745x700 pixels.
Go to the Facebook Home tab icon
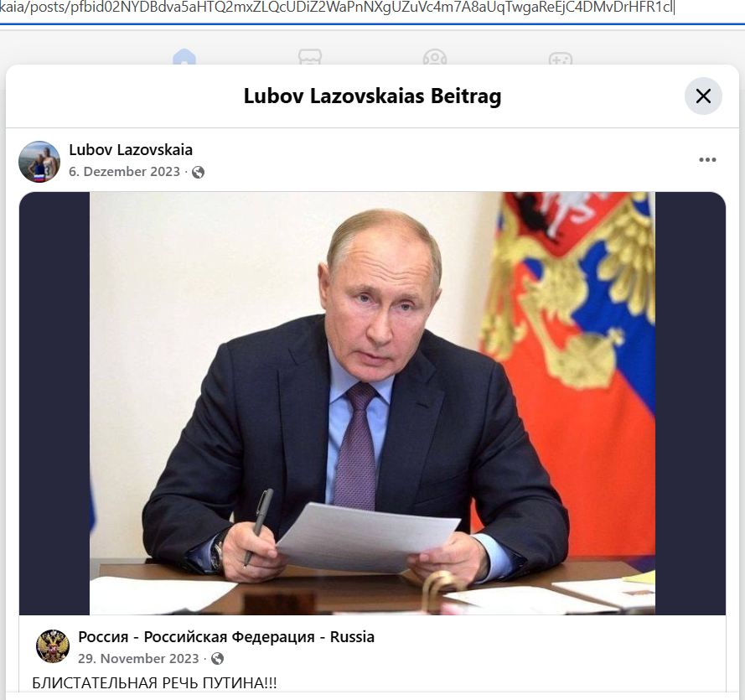tap(184, 57)
